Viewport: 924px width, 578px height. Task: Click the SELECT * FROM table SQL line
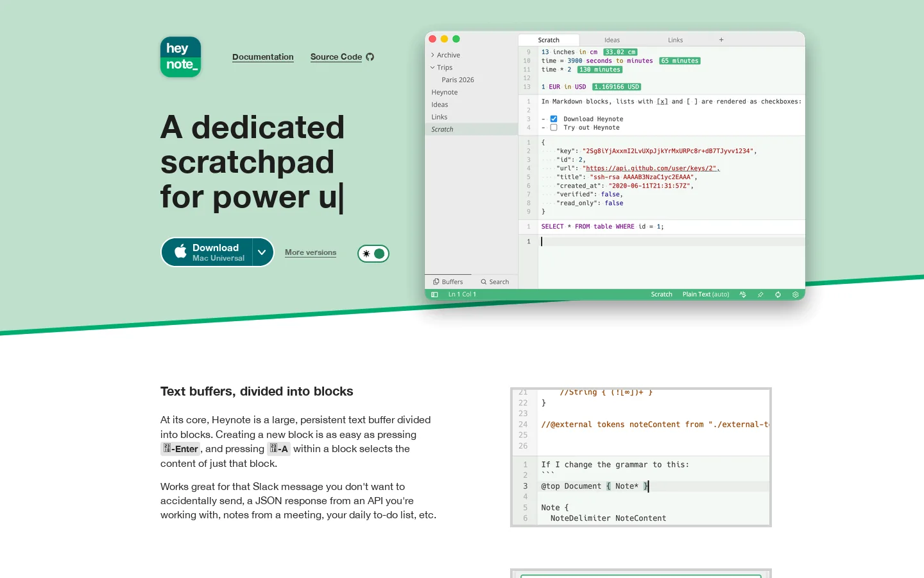(x=603, y=227)
